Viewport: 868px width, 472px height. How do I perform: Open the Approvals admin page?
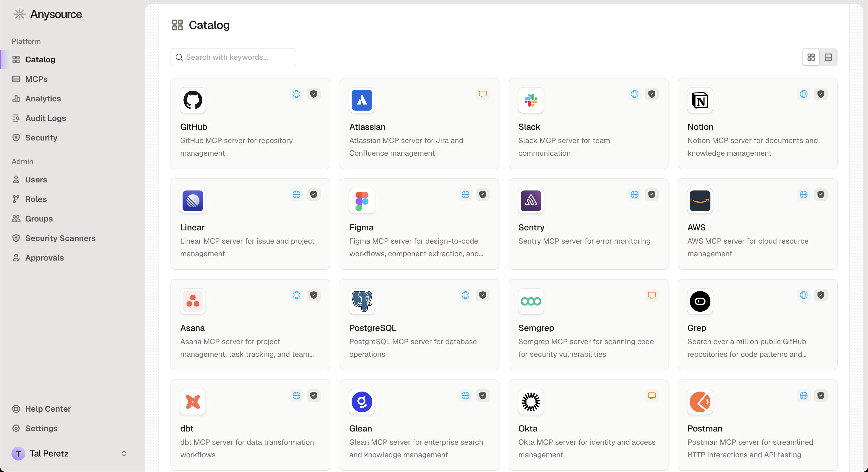(x=44, y=258)
